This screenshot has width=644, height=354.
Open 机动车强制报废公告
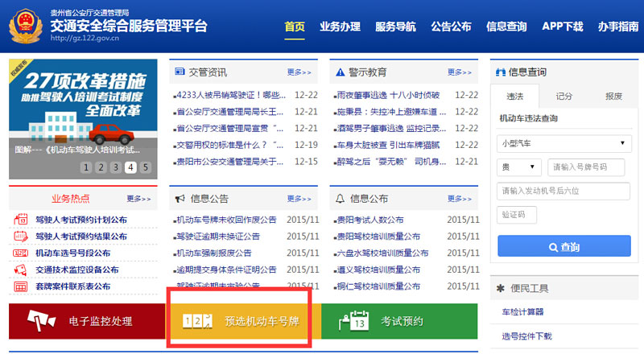coord(214,253)
